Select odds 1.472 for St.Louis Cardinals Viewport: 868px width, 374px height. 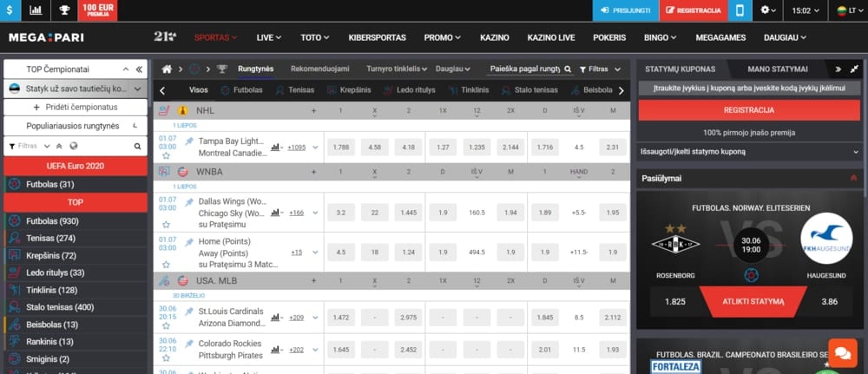(x=341, y=318)
